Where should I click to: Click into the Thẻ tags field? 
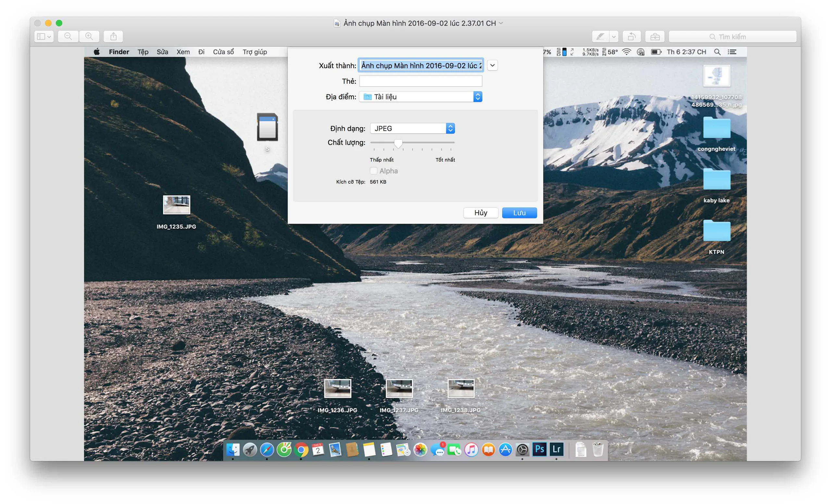tap(421, 81)
